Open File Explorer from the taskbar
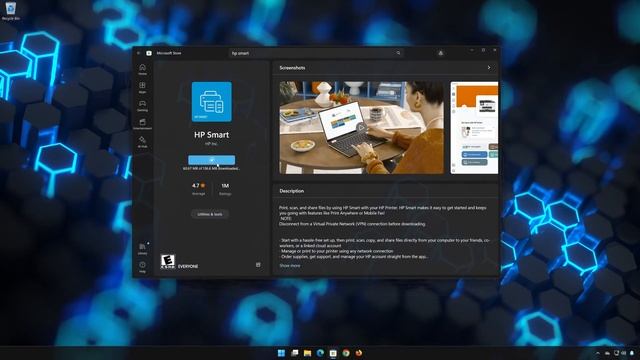640x360 pixels. pyautogui.click(x=307, y=353)
